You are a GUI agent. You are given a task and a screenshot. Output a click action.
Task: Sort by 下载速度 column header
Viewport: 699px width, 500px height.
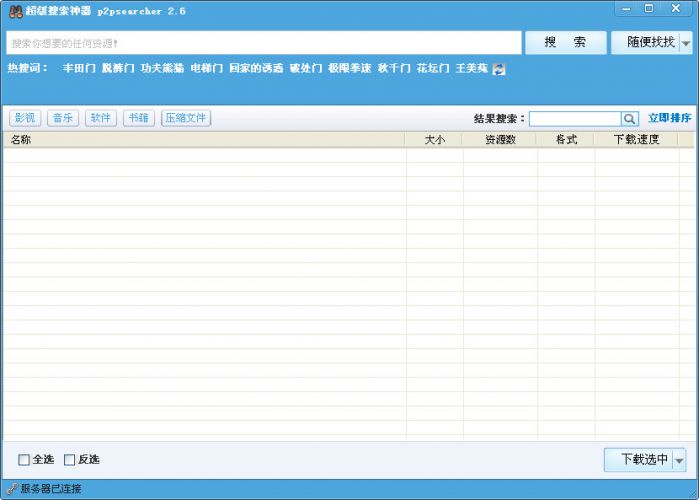(636, 139)
